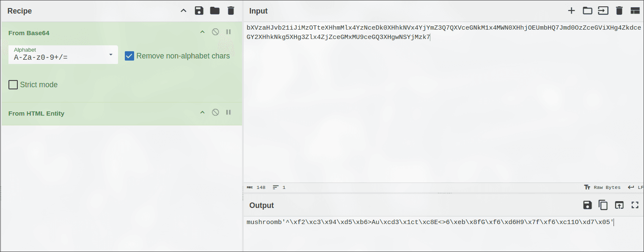The height and width of the screenshot is (252, 644).
Task: Enable Strict mode checkbox
Action: tap(13, 85)
